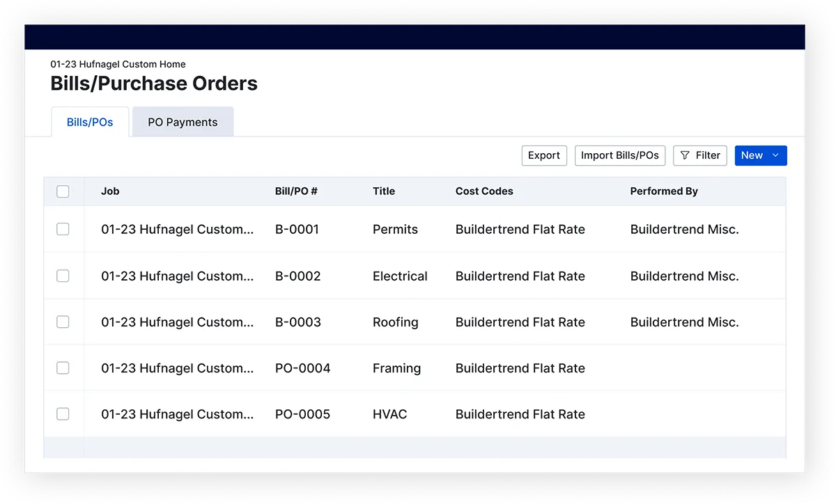This screenshot has height=504, width=836.
Task: Enable the checkbox for HVAC PO-0005
Action: pos(63,414)
